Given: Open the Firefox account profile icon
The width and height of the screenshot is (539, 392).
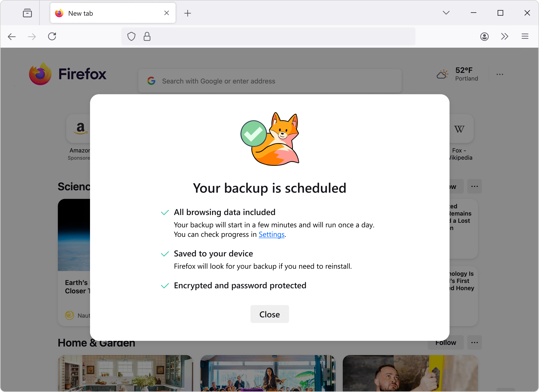Looking at the screenshot, I should 485,36.
